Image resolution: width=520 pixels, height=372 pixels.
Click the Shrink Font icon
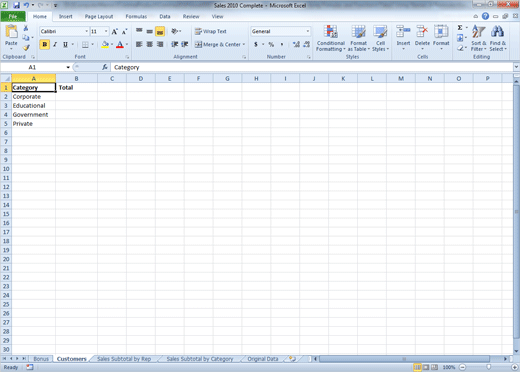(x=124, y=32)
